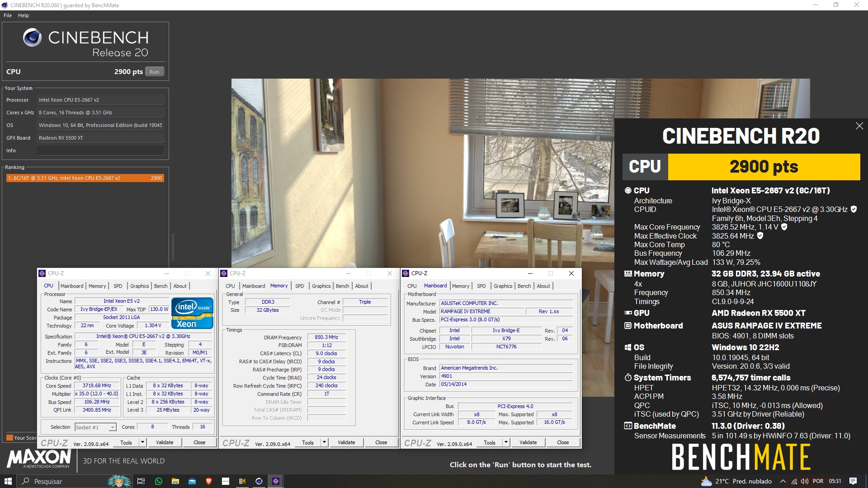Image resolution: width=868 pixels, height=488 pixels.
Task: Open the notification center icon
Action: click(x=853, y=481)
